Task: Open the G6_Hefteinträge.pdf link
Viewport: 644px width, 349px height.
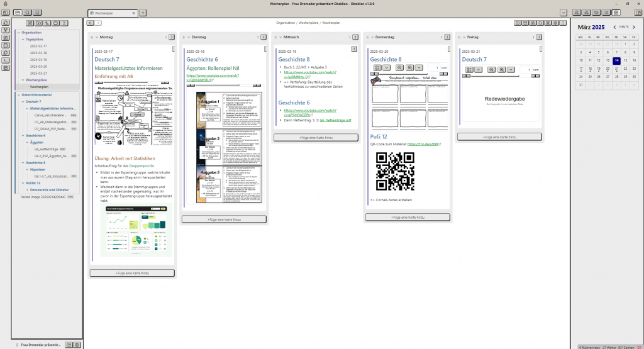Action: click(335, 120)
